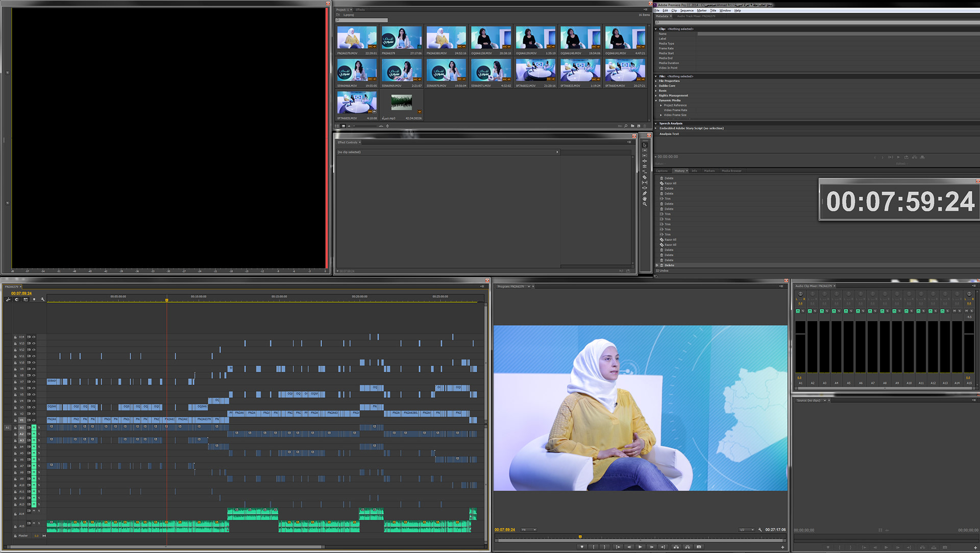Open the Marker menu
This screenshot has height=553, width=980.
pyautogui.click(x=702, y=10)
